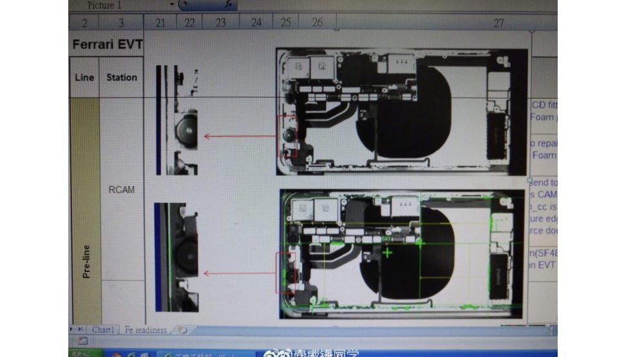Select column header 22
This screenshot has width=644, height=357.
click(189, 23)
